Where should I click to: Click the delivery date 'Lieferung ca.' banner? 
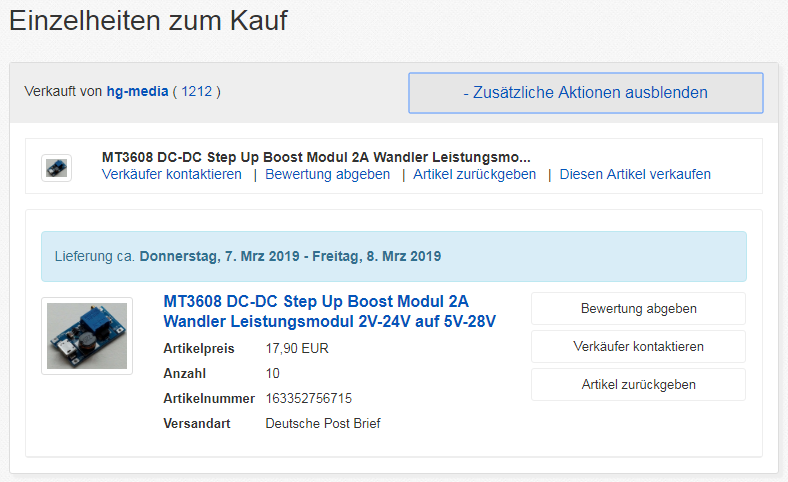coord(393,256)
